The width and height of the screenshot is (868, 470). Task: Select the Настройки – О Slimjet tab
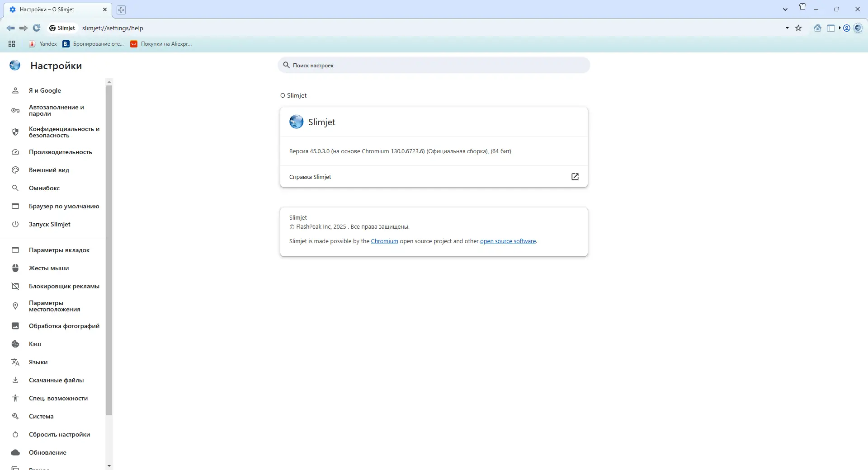pos(58,9)
